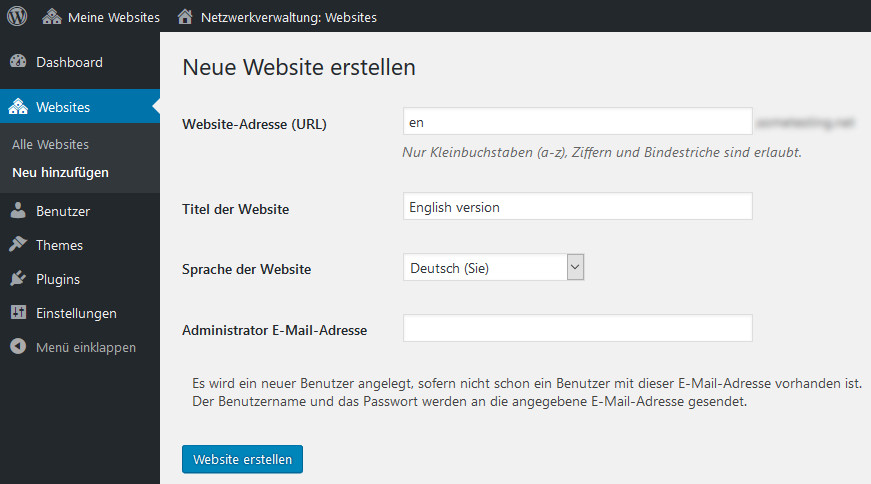Click Administrator E-Mail-Adresse label
Screen dimensions: 871x484
[274, 330]
